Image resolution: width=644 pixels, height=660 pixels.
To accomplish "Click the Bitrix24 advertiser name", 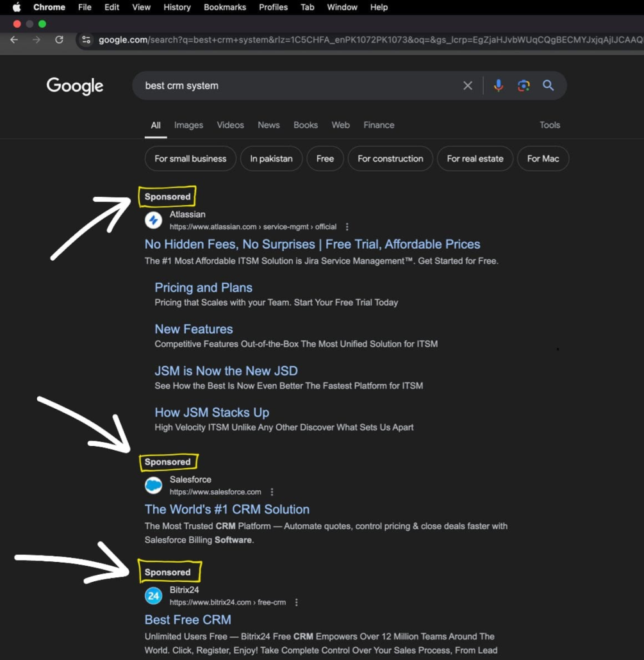I will [x=185, y=590].
